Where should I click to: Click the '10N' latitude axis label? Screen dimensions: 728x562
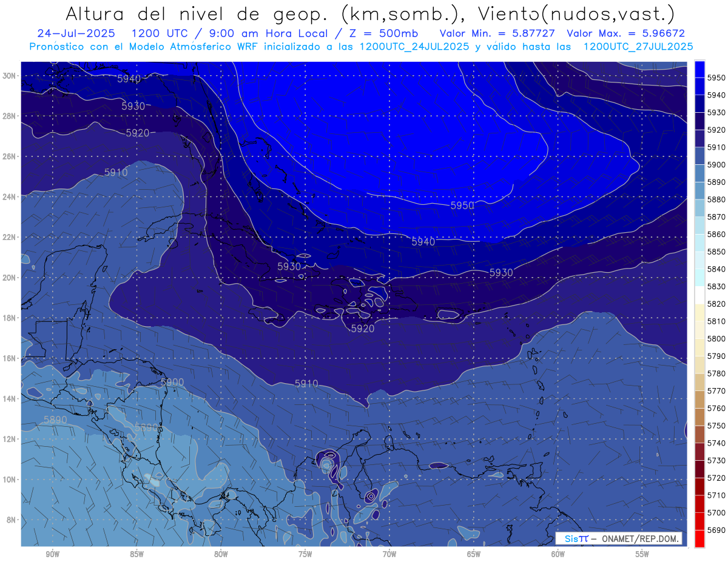click(x=8, y=479)
